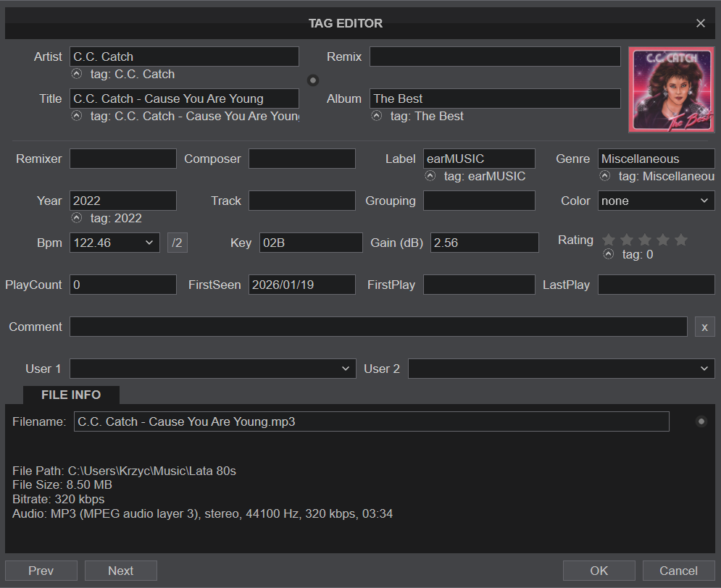The image size is (721, 588).
Task: Click the tag arrow icon under Title
Action: tap(76, 116)
